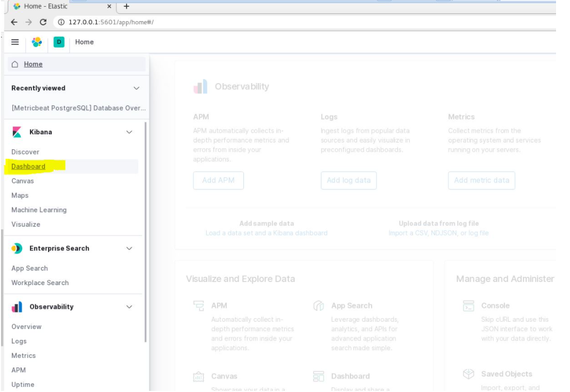Open Maps in the Kibana menu

tap(20, 195)
